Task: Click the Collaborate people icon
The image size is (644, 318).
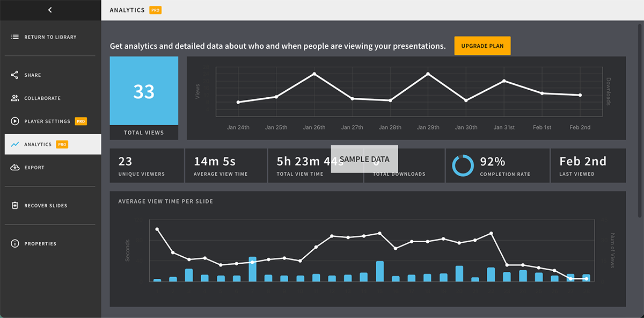Action: point(14,98)
